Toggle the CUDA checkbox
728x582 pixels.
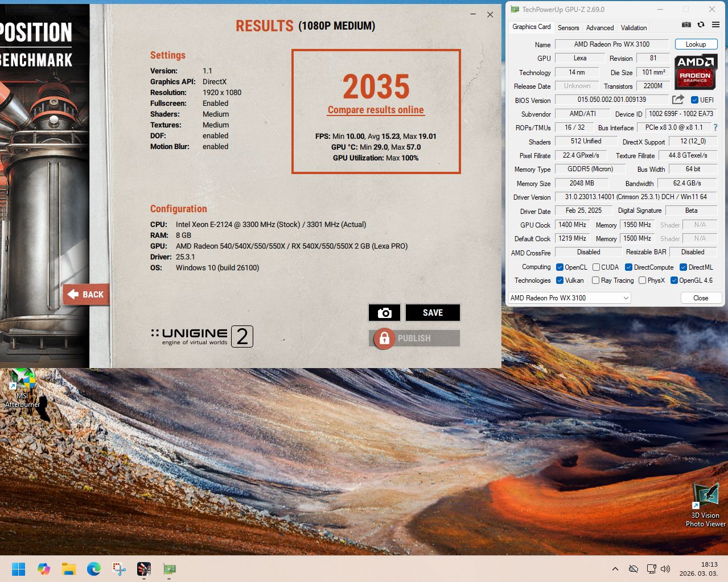coord(596,267)
